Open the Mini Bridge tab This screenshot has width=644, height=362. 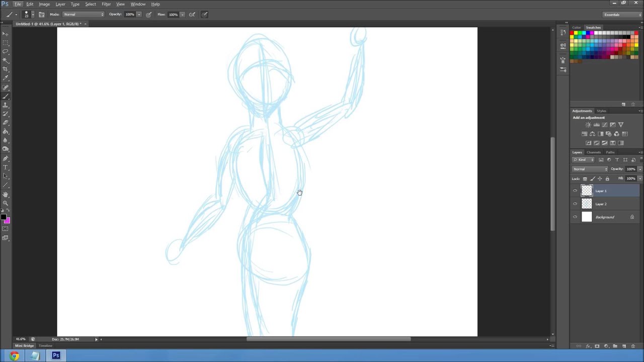tap(24, 346)
